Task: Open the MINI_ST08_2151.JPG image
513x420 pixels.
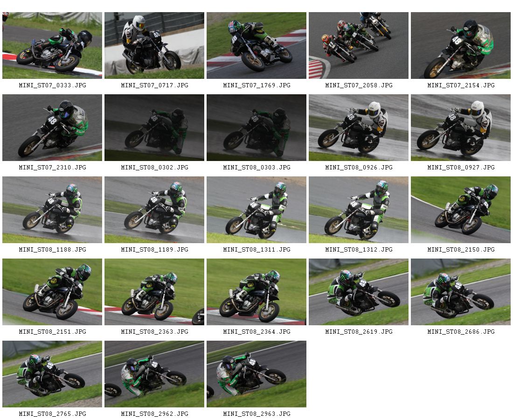Action: [52, 292]
